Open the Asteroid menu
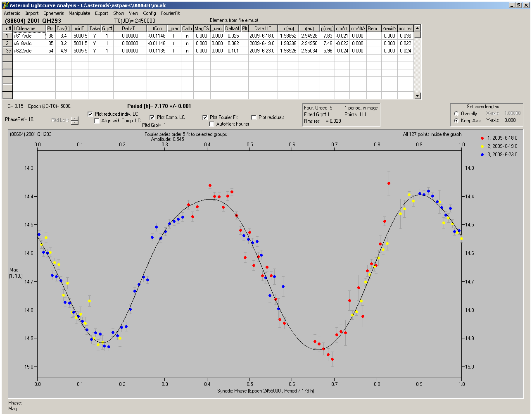532x414 pixels. [12, 13]
